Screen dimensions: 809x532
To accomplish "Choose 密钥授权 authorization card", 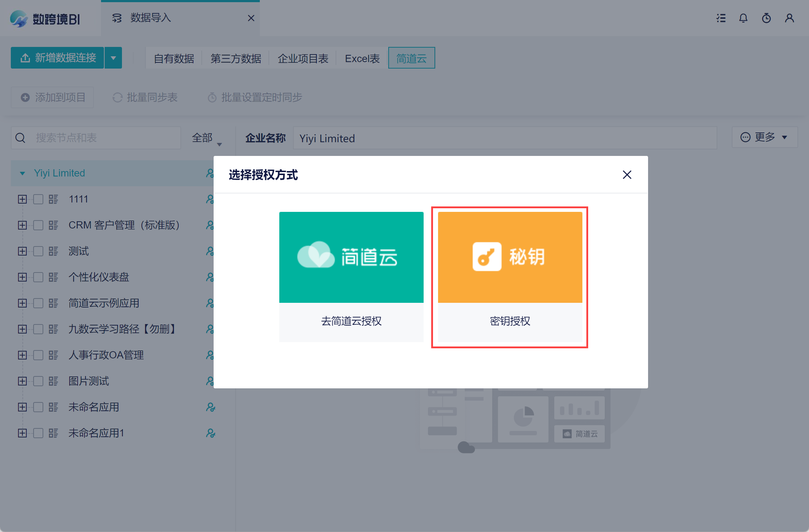I will (510, 277).
